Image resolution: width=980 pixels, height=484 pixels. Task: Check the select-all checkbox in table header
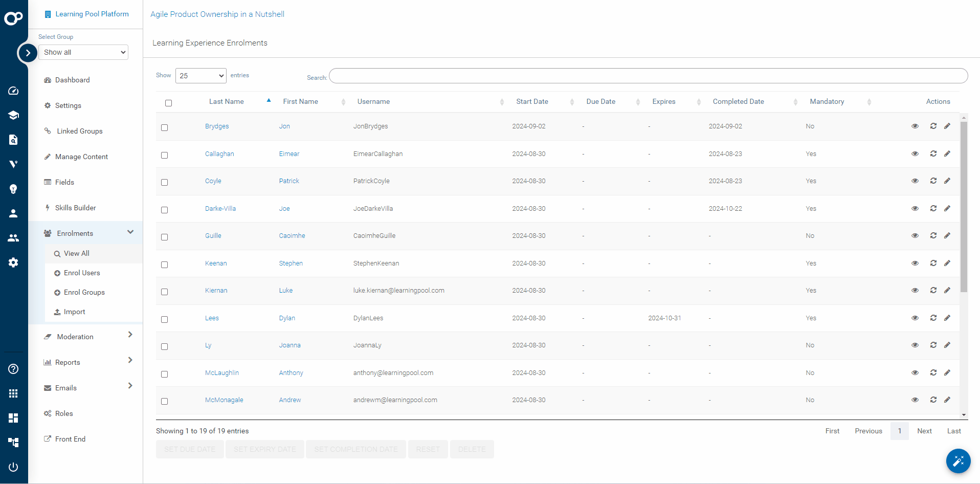168,103
